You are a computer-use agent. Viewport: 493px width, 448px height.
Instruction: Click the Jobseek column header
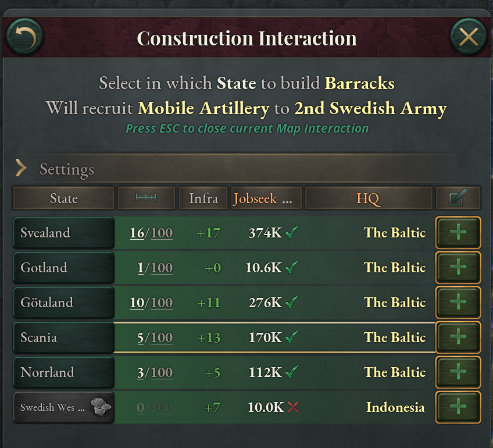coord(266,197)
